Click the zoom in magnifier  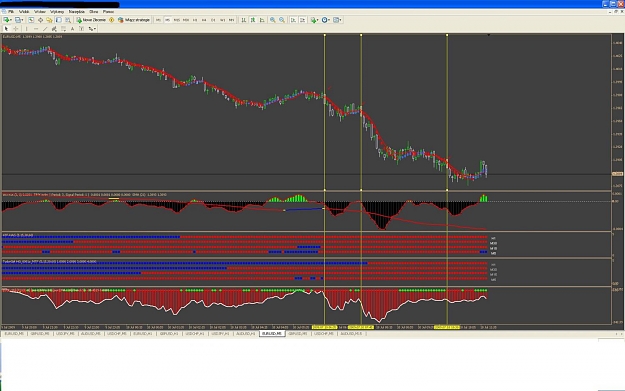click(273, 20)
